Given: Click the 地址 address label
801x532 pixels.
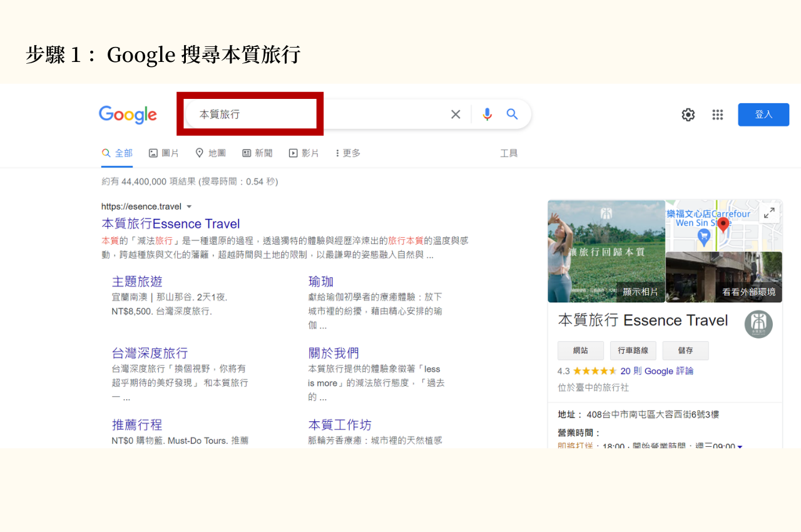Looking at the screenshot, I should point(570,414).
